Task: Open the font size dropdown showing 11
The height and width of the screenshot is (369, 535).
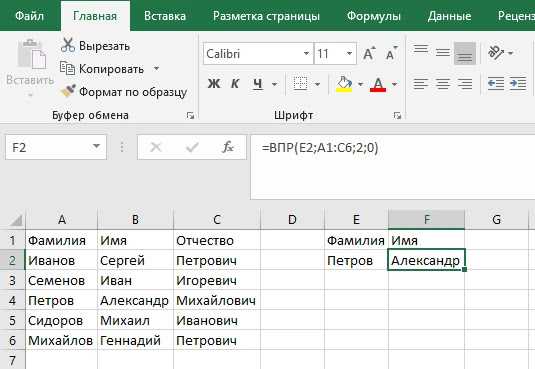Action: pos(349,54)
